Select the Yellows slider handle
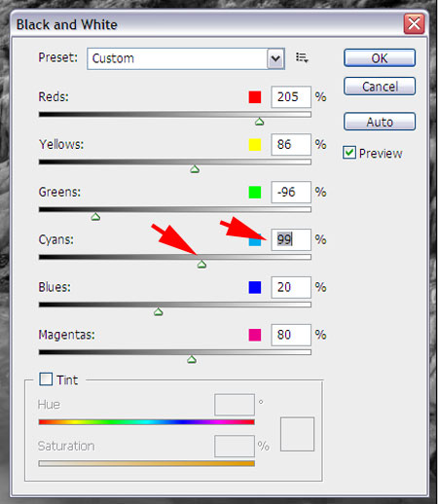The image size is (438, 504). click(195, 169)
